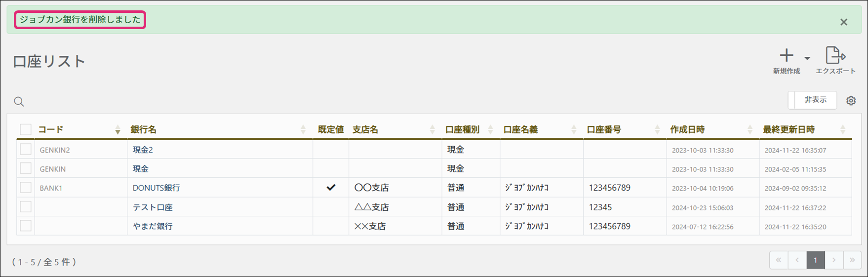The image size is (868, 277).
Task: Go to the previous page
Action: point(797,260)
